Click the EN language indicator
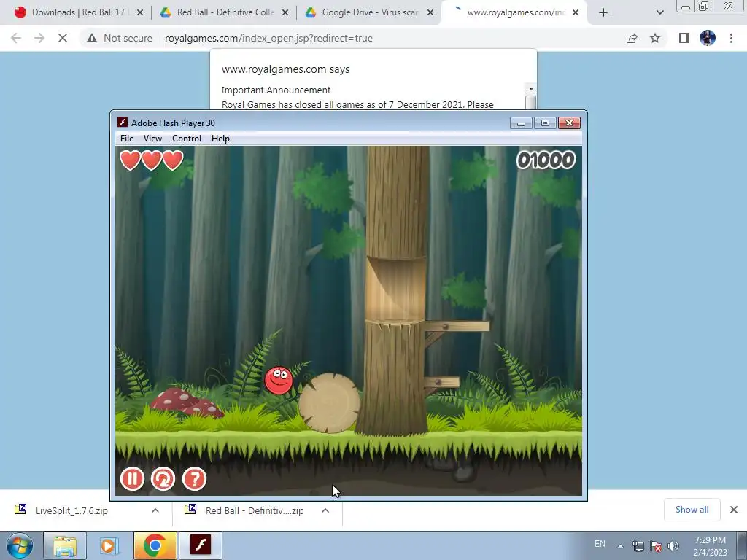Viewport: 747px width, 560px height. tap(600, 544)
